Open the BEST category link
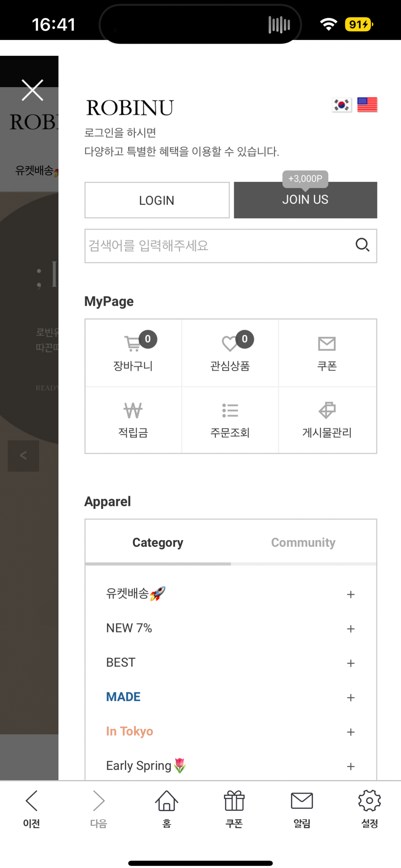 [x=121, y=662]
